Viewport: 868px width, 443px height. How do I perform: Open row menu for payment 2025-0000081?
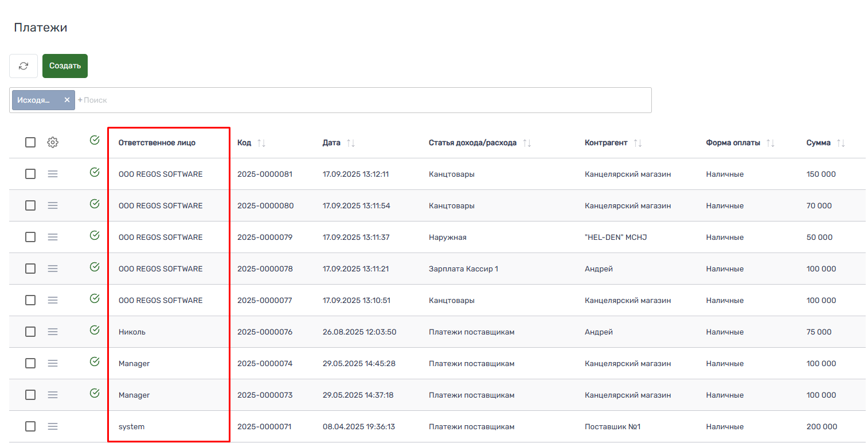coord(53,174)
